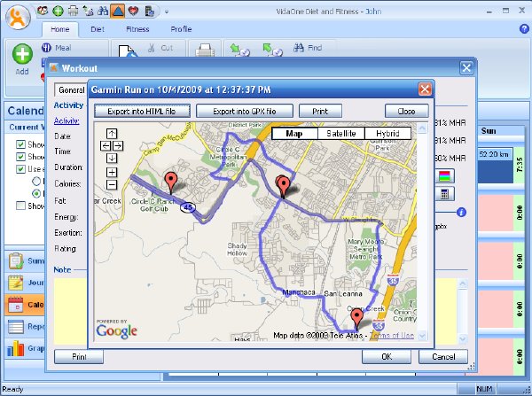Pan the map right with arrow control
Image resolution: width=532 pixels, height=396 pixels.
click(x=118, y=146)
